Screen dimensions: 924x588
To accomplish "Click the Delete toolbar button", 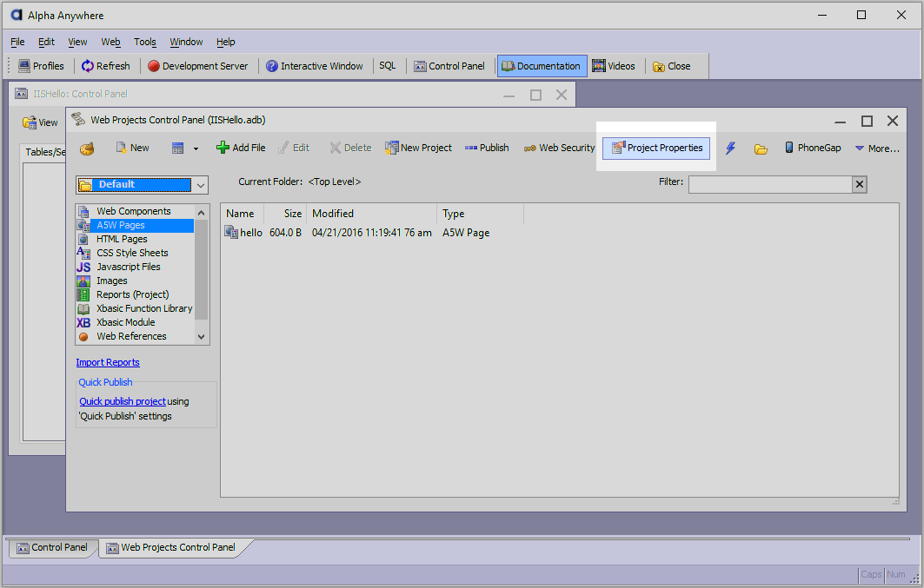I will (x=350, y=148).
